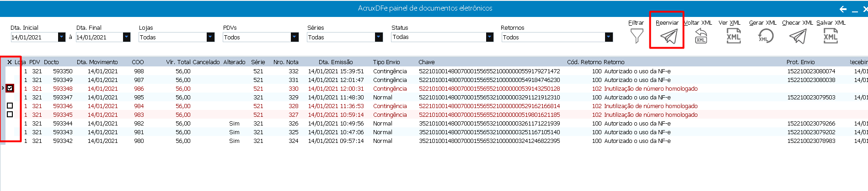The width and height of the screenshot is (868, 191).
Task: Click the back arrow in title bar
Action: point(843,9)
